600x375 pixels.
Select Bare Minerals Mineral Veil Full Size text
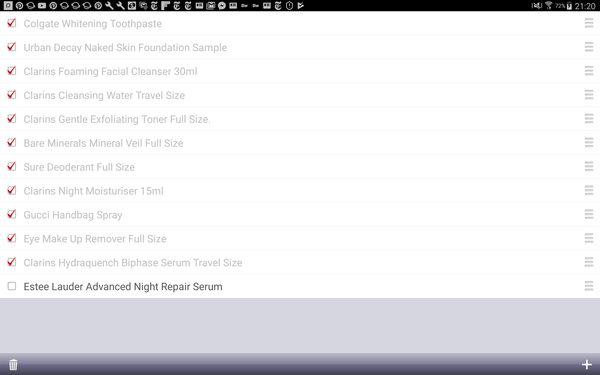103,143
